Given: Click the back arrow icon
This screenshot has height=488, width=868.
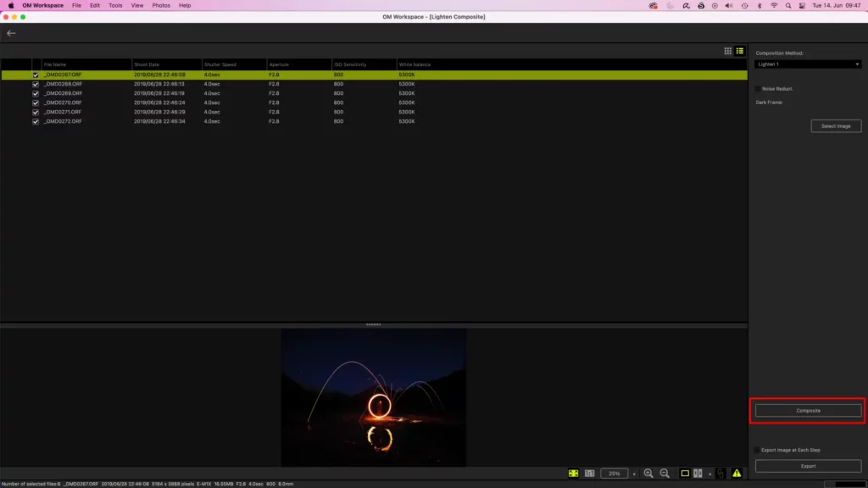Looking at the screenshot, I should 11,33.
